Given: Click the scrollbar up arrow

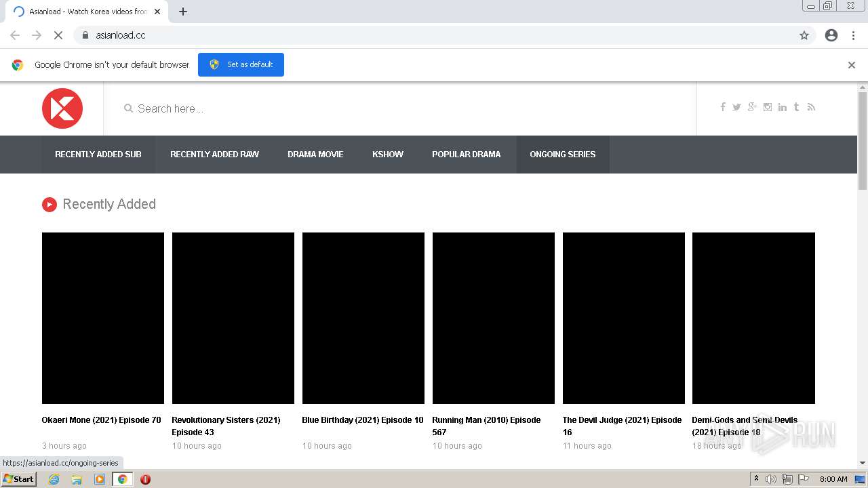Looking at the screenshot, I should coord(863,87).
